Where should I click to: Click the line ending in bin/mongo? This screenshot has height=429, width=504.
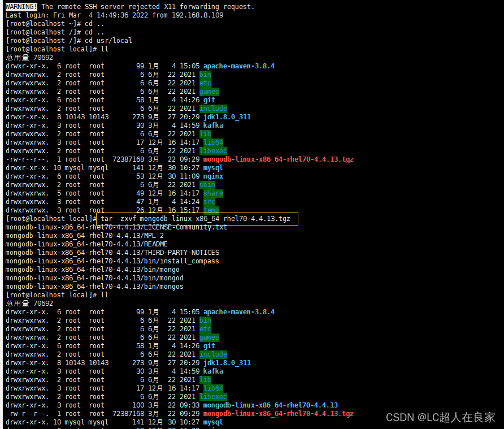pos(93,270)
